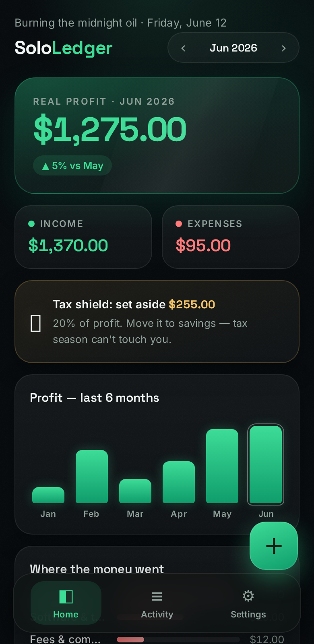The width and height of the screenshot is (314, 644).
Task: Go to previous month with left chevron
Action: (x=183, y=48)
